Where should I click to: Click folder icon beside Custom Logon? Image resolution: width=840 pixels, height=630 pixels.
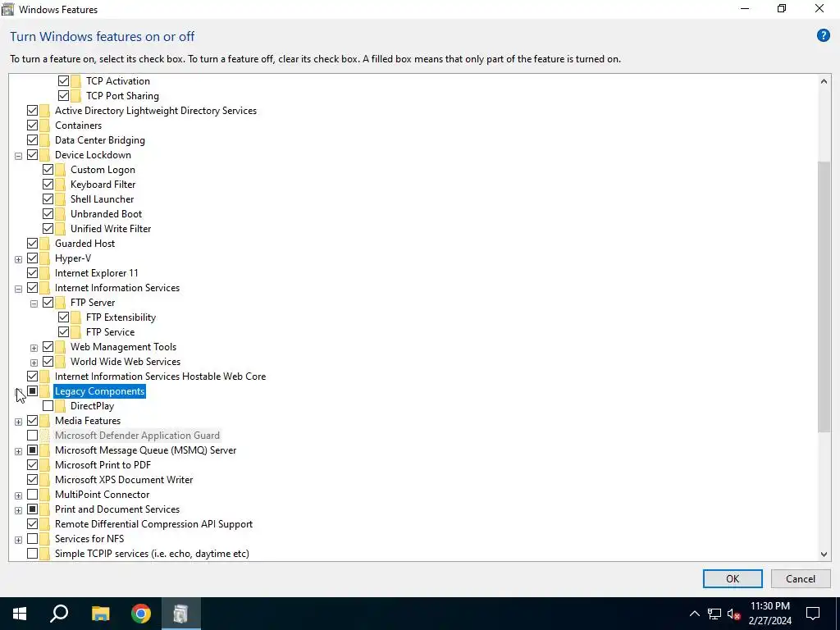(61, 170)
